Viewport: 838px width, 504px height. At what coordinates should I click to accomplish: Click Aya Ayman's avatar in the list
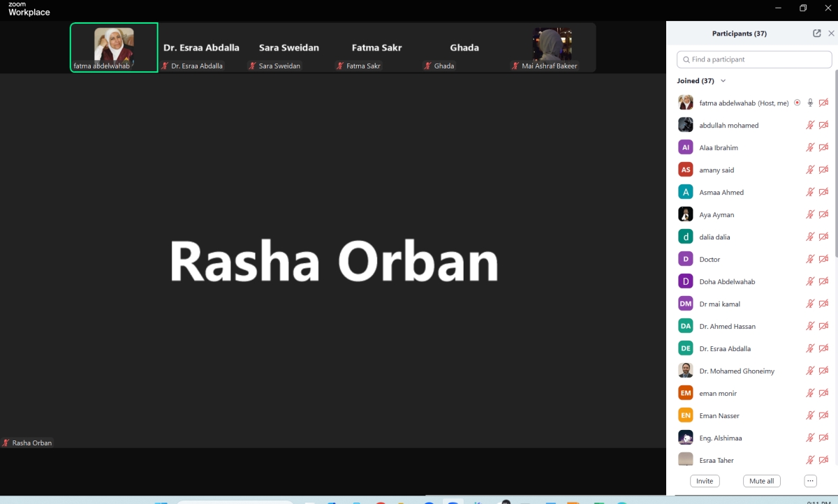click(x=686, y=214)
